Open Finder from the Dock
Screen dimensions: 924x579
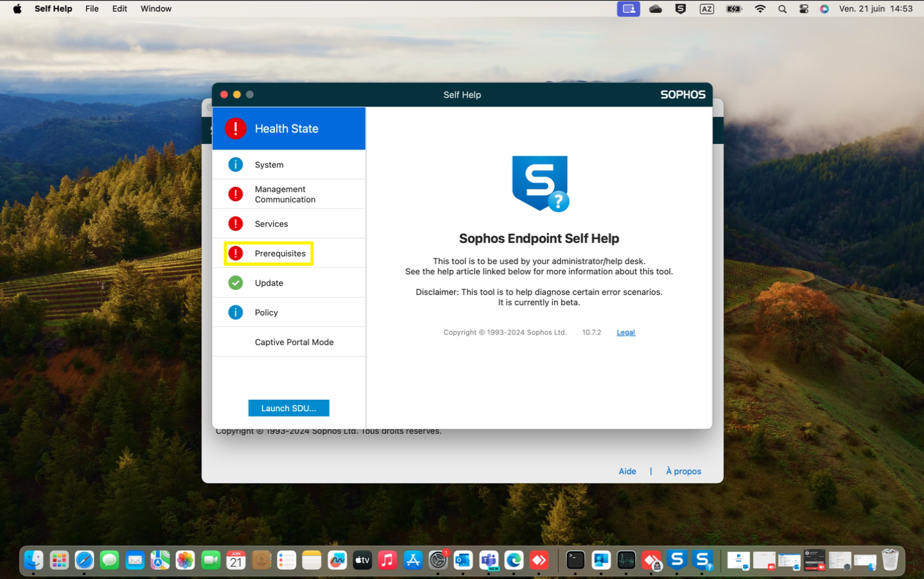[33, 560]
